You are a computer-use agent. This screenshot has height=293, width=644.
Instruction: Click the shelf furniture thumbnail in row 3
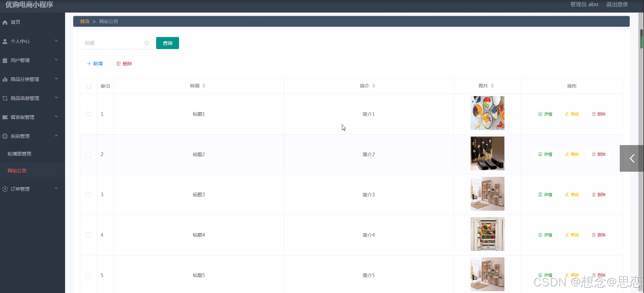click(x=487, y=194)
